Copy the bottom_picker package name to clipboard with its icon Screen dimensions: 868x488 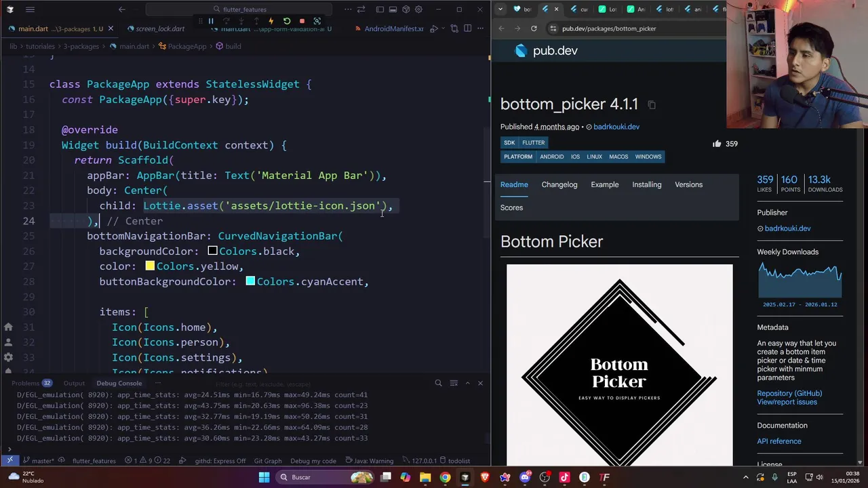pos(652,104)
